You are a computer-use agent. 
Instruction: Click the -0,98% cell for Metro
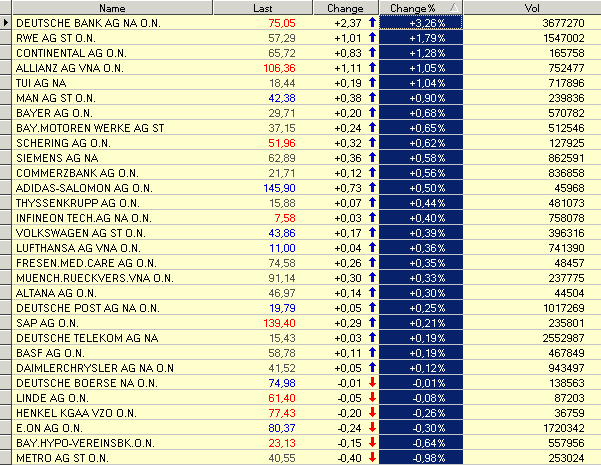[421, 458]
